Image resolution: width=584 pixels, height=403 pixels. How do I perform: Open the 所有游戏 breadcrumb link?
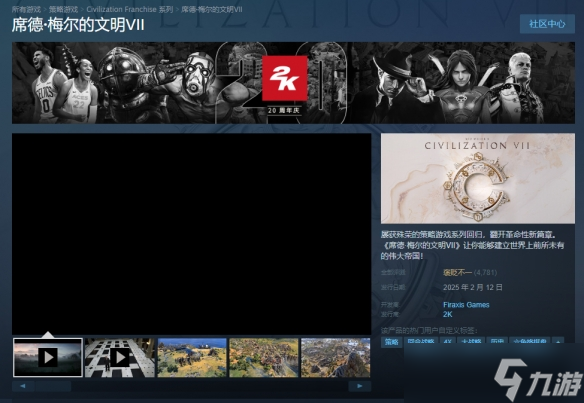coord(26,9)
